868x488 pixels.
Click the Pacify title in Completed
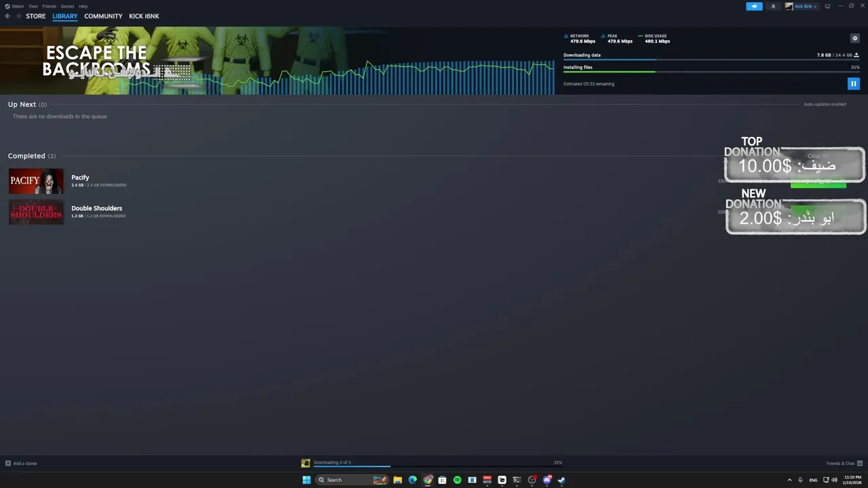click(80, 178)
